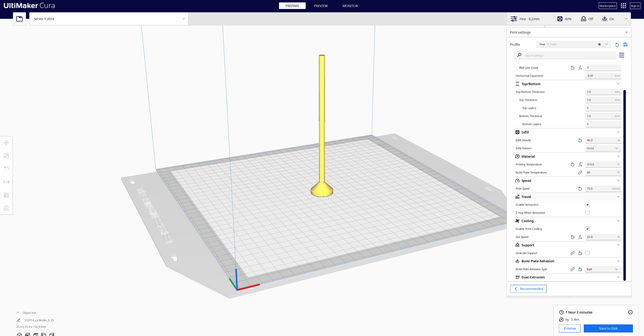Open the Series 1 2014 printer dropdown
Viewport: 644px width, 336px height.
tap(109, 19)
